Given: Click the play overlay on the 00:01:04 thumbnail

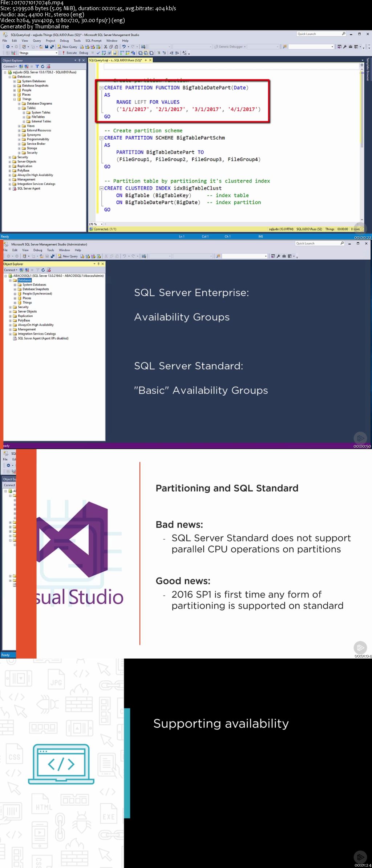Looking at the screenshot, I should click(x=360, y=647).
